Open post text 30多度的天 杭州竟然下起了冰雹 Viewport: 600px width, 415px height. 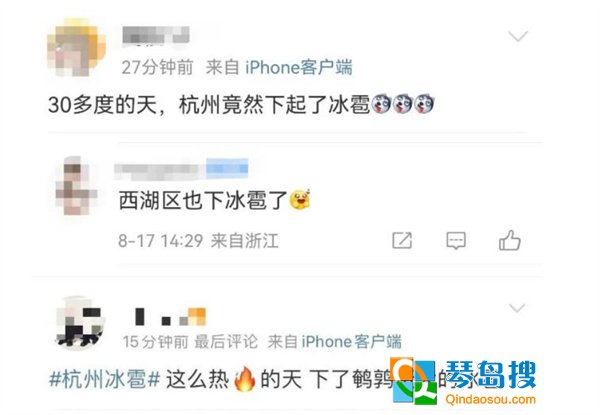(x=209, y=104)
